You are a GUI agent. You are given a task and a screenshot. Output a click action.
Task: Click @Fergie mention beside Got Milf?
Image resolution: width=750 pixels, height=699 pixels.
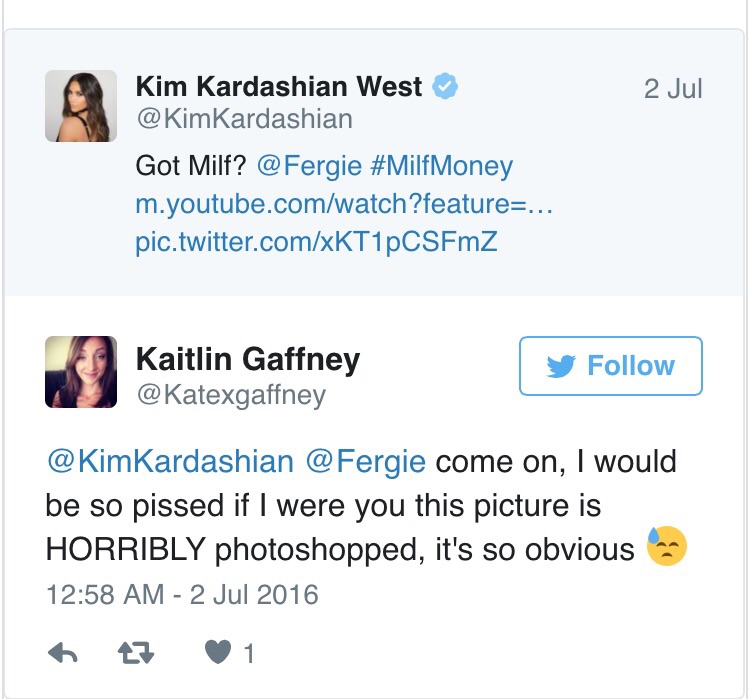point(302,165)
